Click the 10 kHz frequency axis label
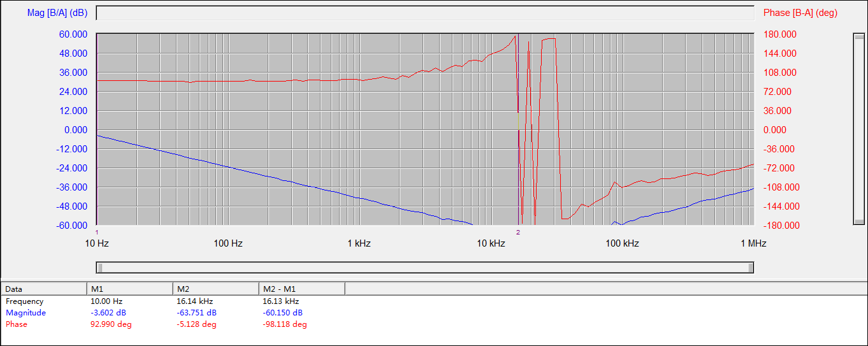The height and width of the screenshot is (346, 868). click(491, 243)
